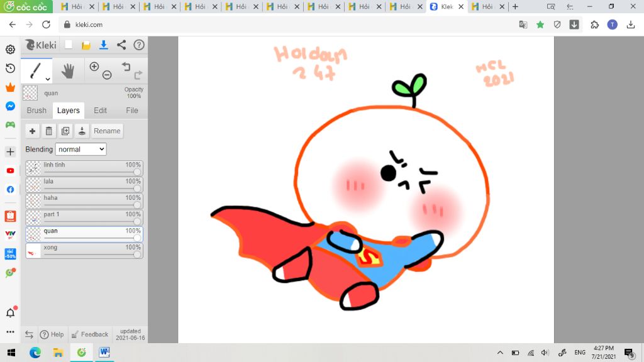The image size is (644, 362).
Task: Click the current layer preview thumbnail
Action: pyautogui.click(x=30, y=93)
